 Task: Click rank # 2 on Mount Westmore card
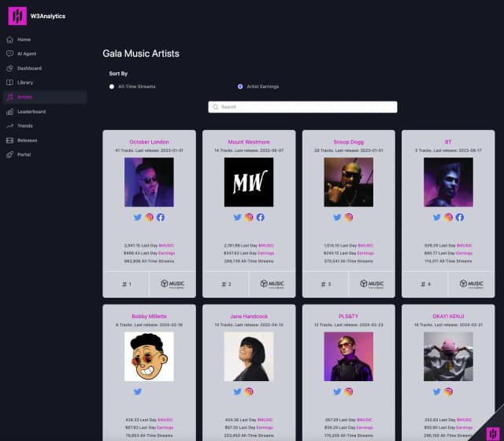226,284
